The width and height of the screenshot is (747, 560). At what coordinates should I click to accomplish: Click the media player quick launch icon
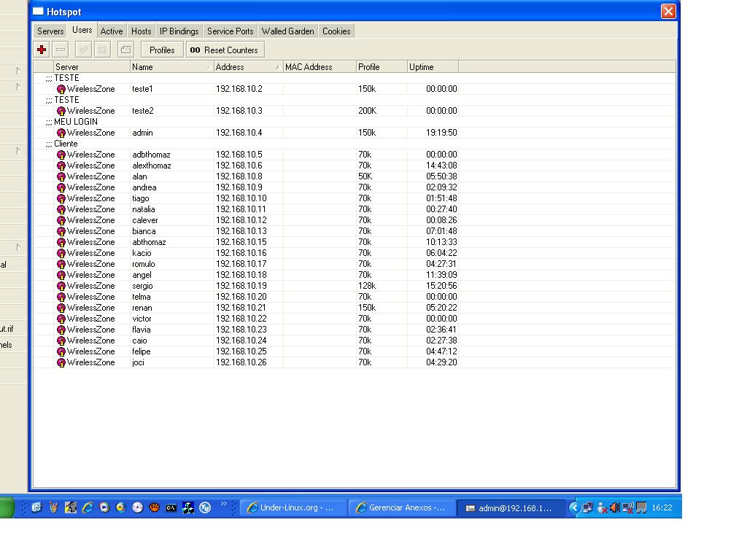pyautogui.click(x=104, y=507)
